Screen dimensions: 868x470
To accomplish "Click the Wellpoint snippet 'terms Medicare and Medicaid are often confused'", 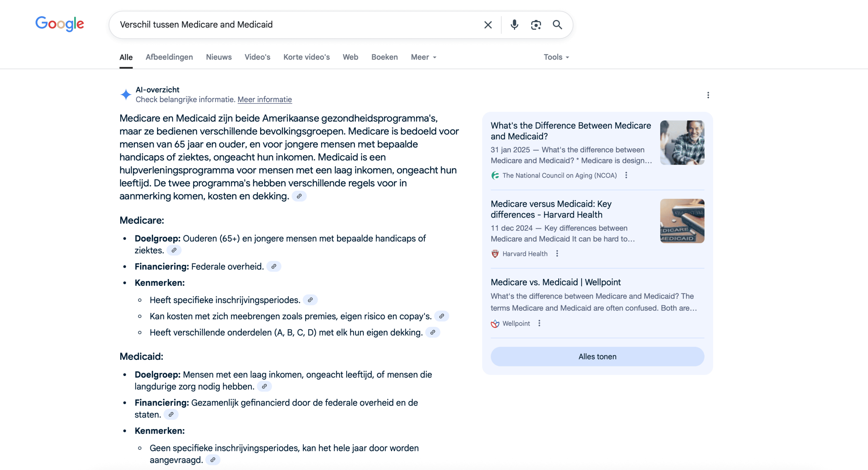I will (574, 308).
